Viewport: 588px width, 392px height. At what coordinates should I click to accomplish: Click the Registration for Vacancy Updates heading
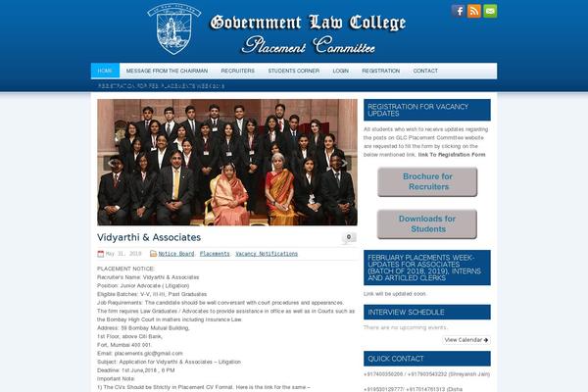coord(427,110)
